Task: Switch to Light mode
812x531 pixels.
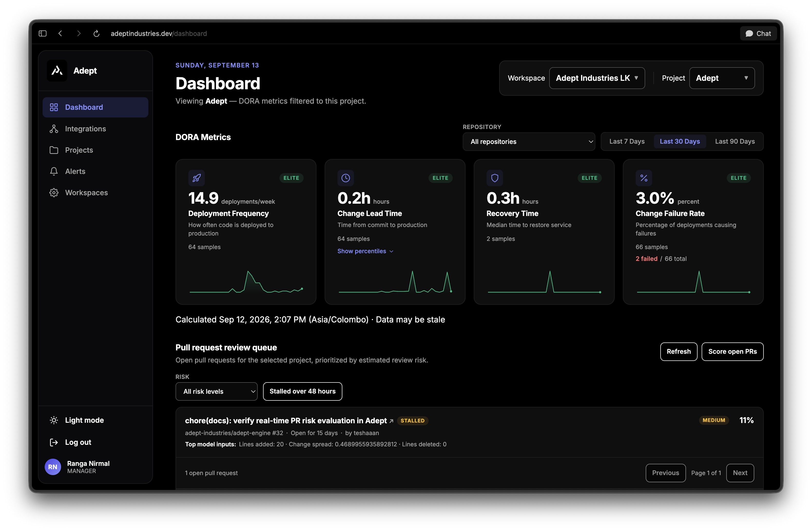Action: pyautogui.click(x=95, y=420)
